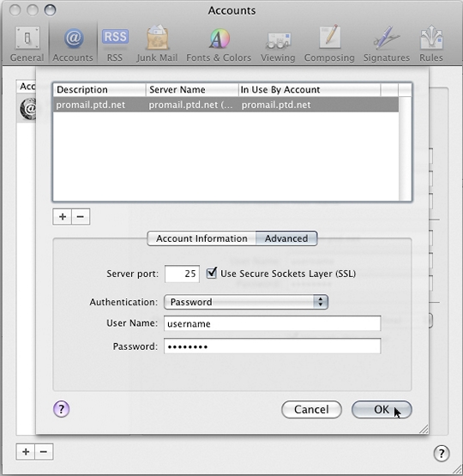Open the Viewing preferences pane
This screenshot has height=476, width=463.
[278, 44]
